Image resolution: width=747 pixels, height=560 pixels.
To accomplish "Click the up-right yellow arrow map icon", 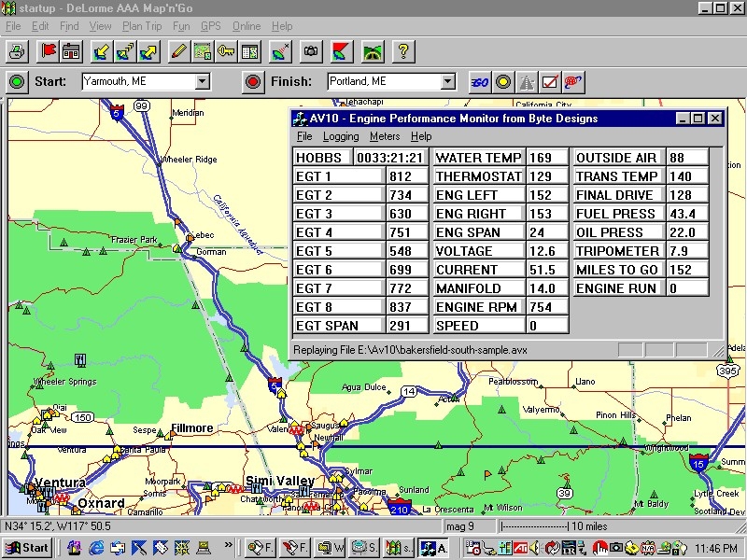I will pyautogui.click(x=148, y=51).
